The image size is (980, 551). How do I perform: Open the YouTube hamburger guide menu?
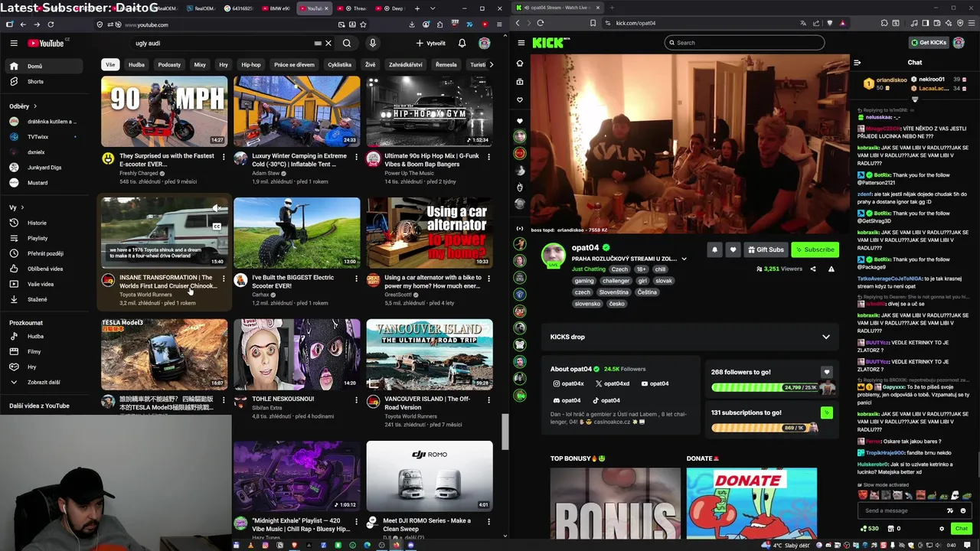click(14, 43)
